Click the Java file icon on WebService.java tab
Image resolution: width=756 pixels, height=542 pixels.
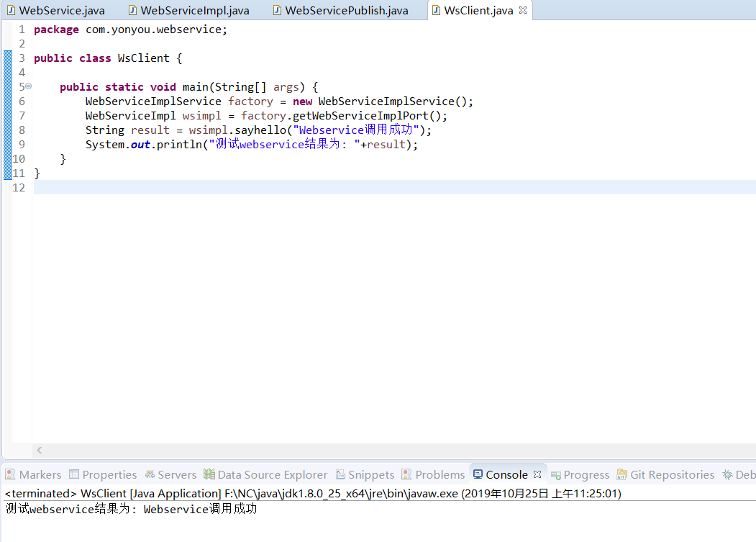tap(11, 10)
